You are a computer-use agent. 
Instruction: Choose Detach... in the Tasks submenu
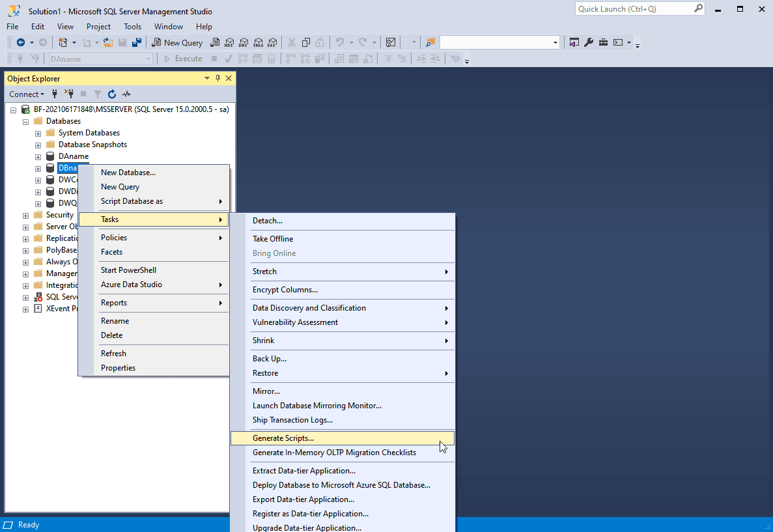342,220
